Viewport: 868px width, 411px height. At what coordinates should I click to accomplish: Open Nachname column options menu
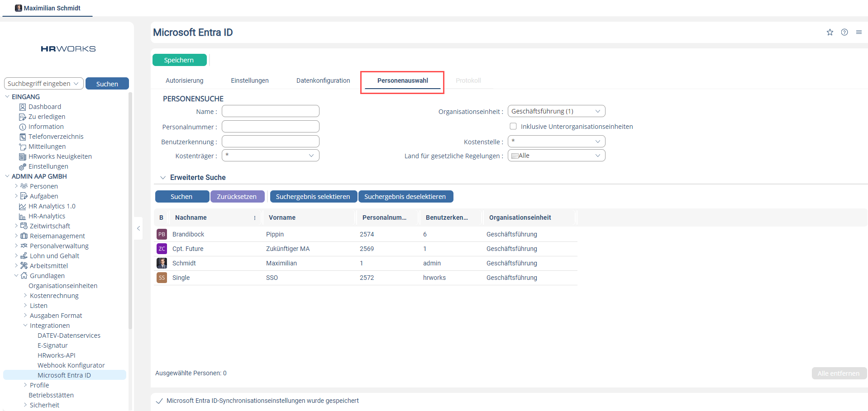tap(255, 217)
